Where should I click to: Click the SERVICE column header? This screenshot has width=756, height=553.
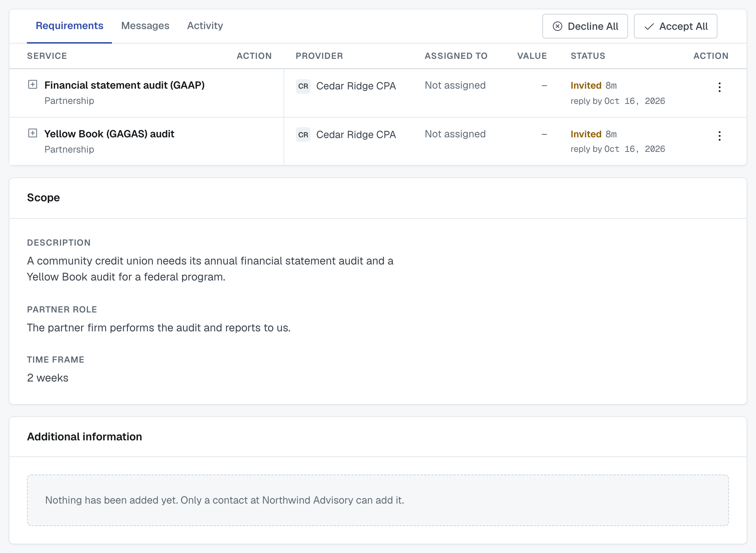(47, 56)
